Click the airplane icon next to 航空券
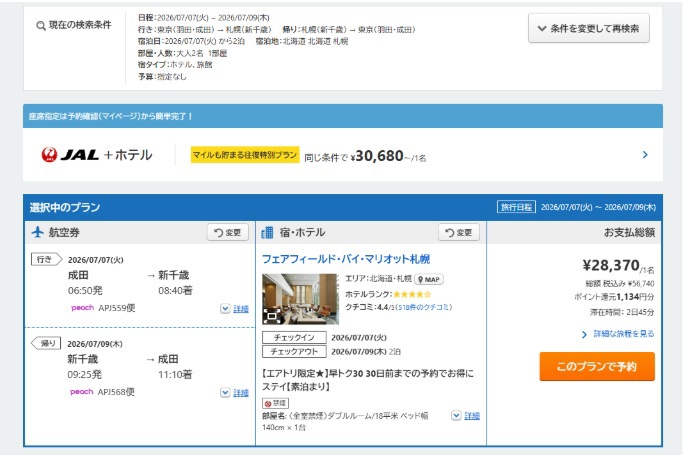Screen dimensions: 685x460 38,232
